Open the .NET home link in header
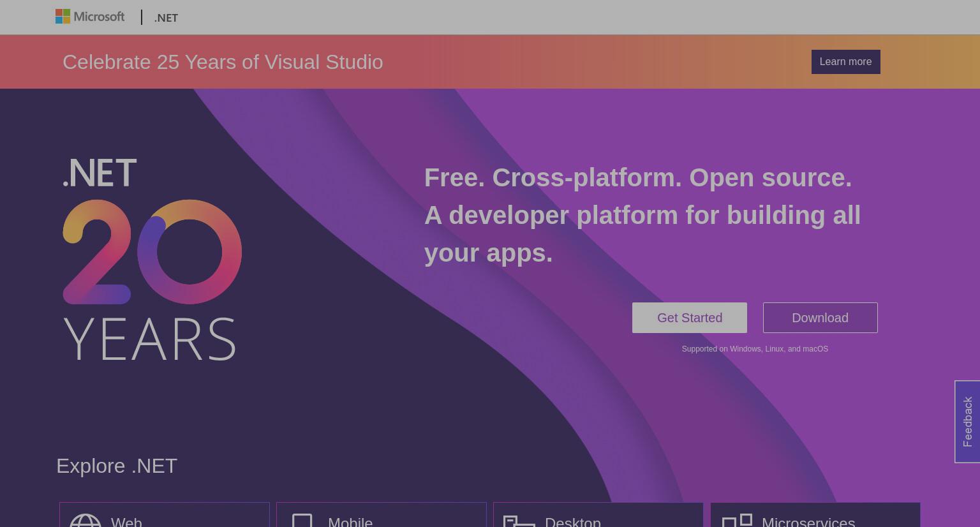 coord(166,18)
